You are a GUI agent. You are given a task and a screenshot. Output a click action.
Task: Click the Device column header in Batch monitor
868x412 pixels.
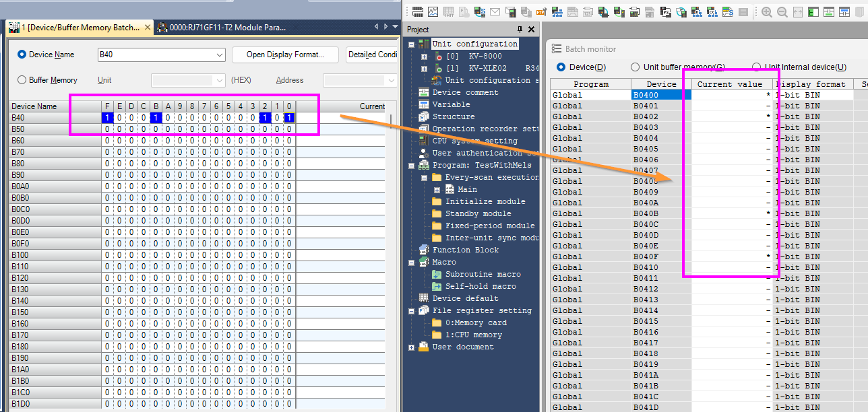pos(661,84)
